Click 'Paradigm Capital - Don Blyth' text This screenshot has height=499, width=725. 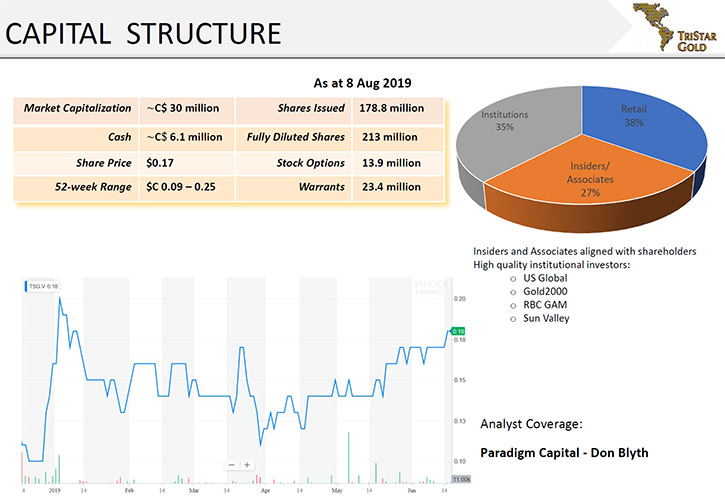pyautogui.click(x=564, y=453)
